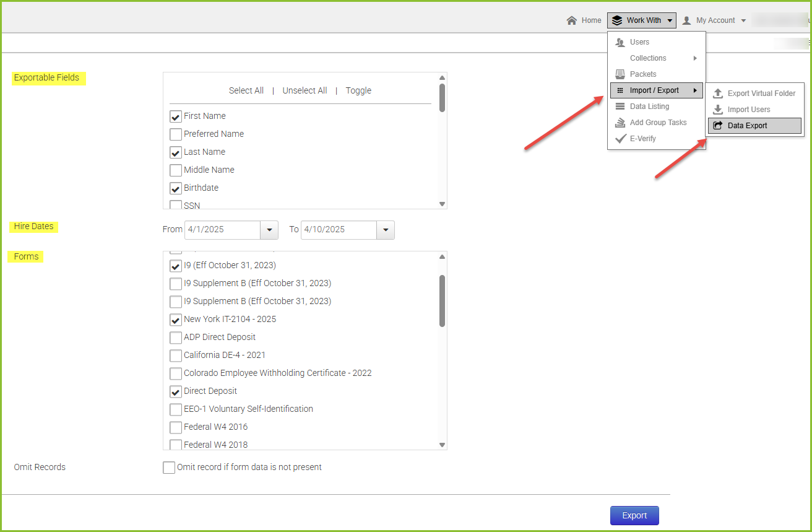This screenshot has width=812, height=532.
Task: Click the Packets icon in the menu
Action: [620, 74]
